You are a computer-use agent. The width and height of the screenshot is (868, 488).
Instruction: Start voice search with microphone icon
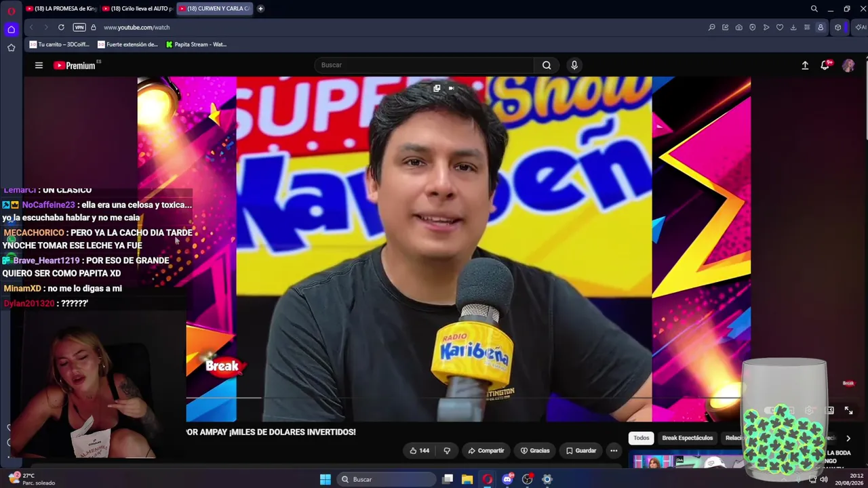[574, 65]
